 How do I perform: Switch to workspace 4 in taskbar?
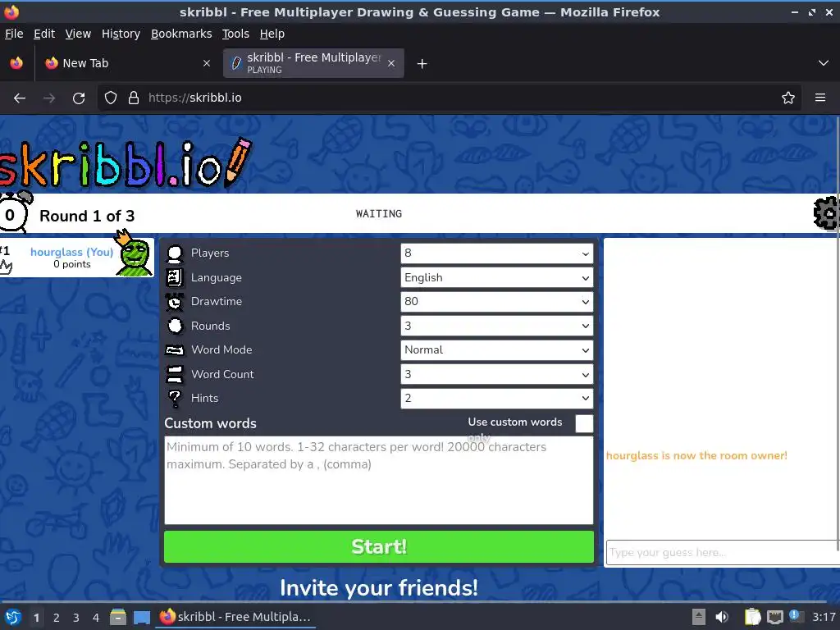click(x=96, y=618)
